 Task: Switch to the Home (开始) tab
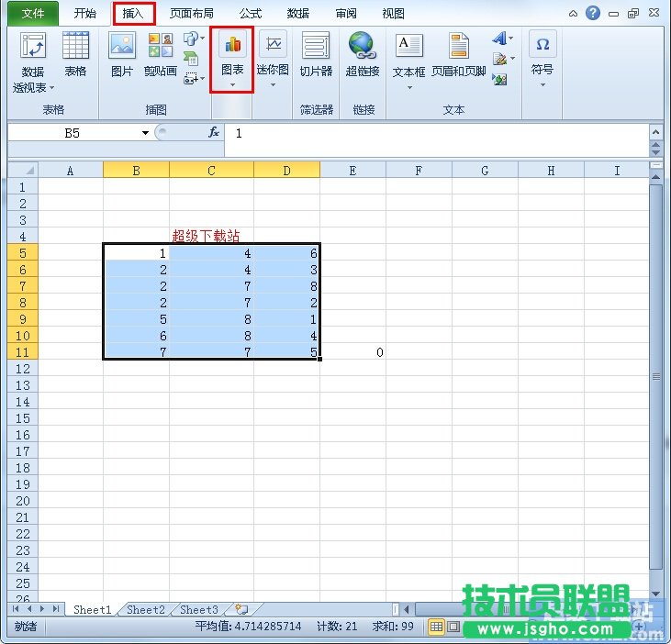click(84, 14)
